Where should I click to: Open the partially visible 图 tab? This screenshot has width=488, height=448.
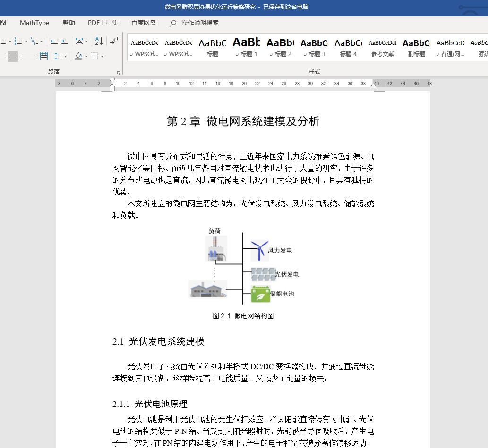(x=3, y=23)
